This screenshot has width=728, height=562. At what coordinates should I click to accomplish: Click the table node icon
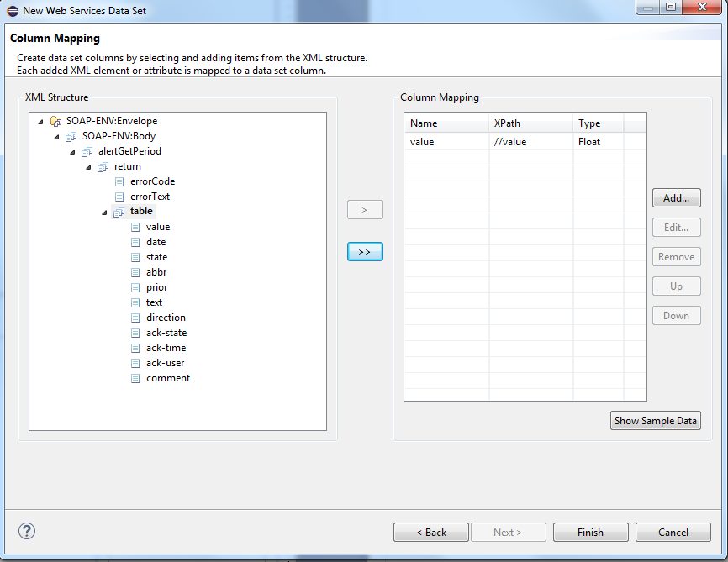point(119,212)
